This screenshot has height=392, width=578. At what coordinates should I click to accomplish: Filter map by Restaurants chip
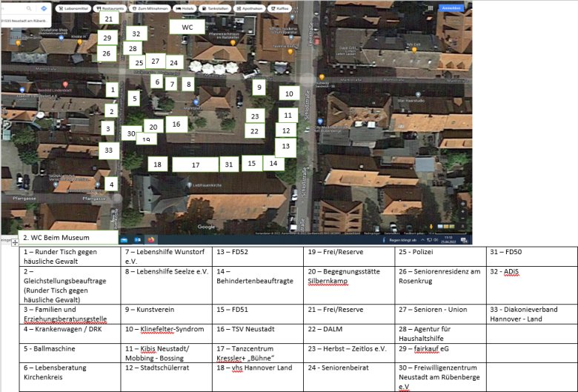point(110,7)
